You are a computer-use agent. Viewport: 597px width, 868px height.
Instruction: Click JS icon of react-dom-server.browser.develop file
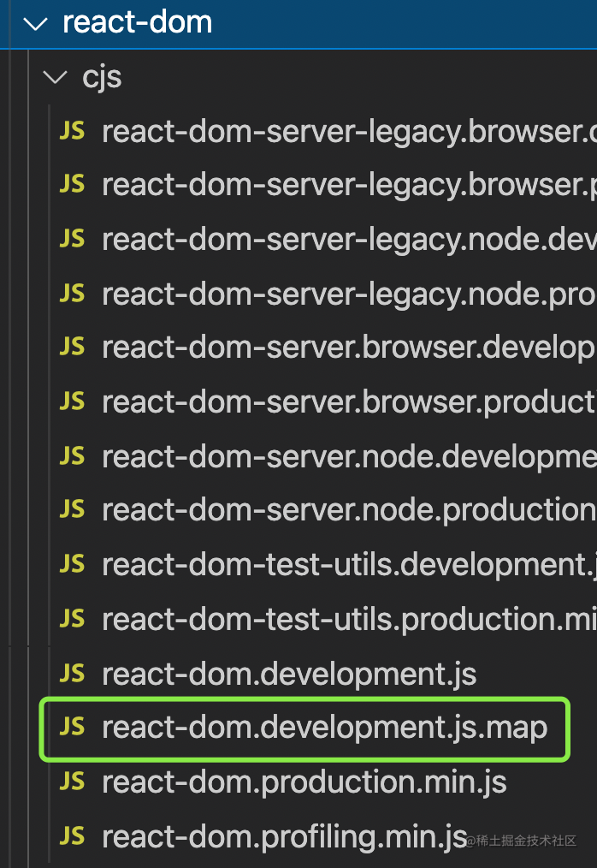72,347
